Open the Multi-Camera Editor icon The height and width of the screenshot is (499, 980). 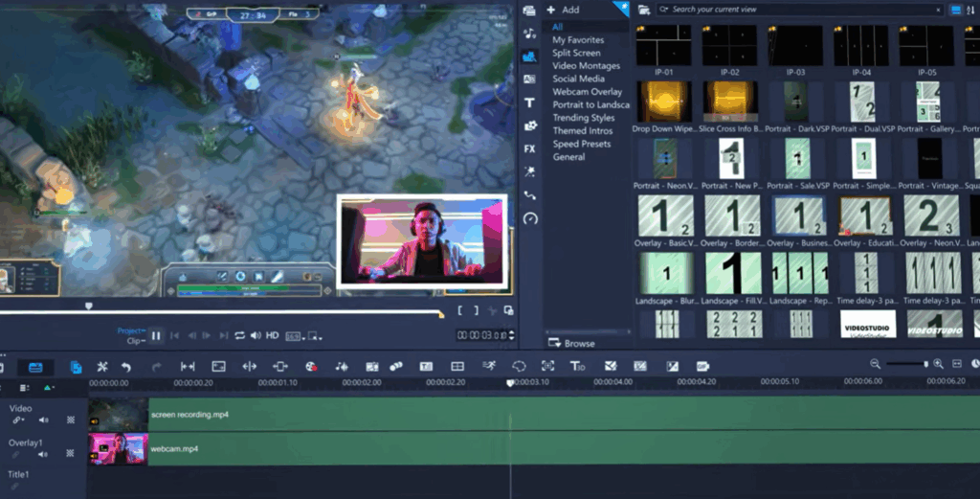coord(457,367)
